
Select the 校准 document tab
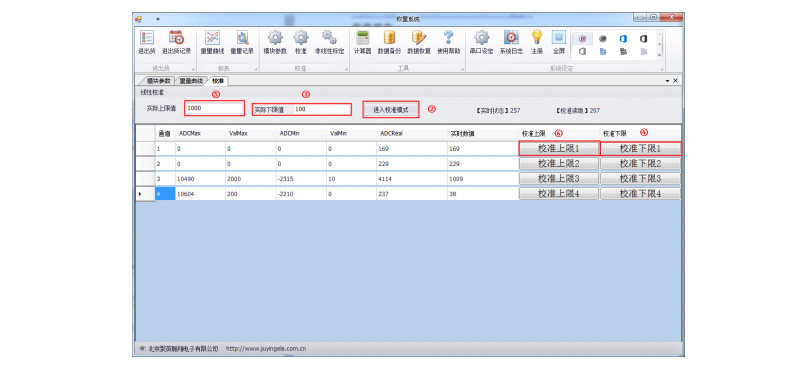point(218,81)
